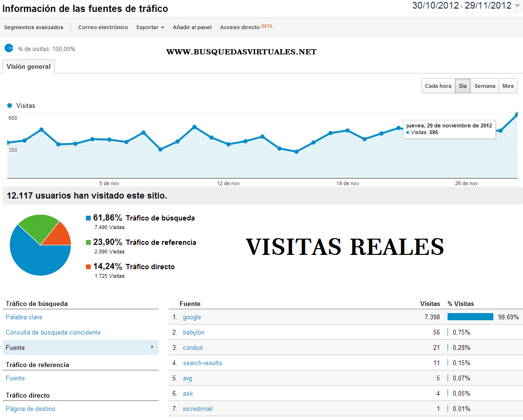Click the % Visitas column header
The image size is (523, 420).
point(460,304)
